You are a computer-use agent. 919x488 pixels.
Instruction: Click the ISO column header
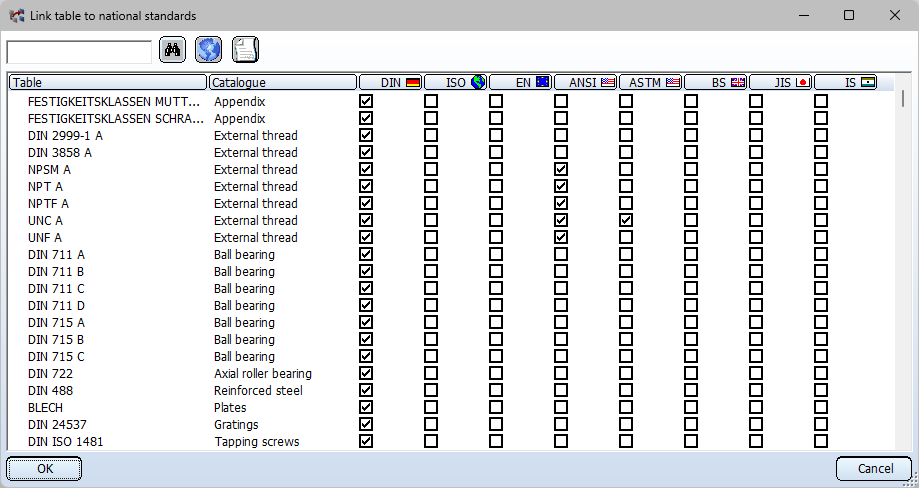coord(456,83)
